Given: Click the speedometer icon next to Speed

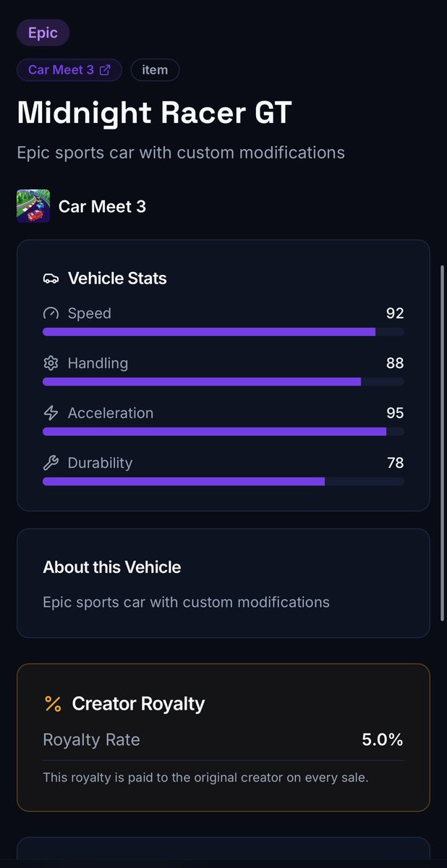Looking at the screenshot, I should (x=51, y=313).
